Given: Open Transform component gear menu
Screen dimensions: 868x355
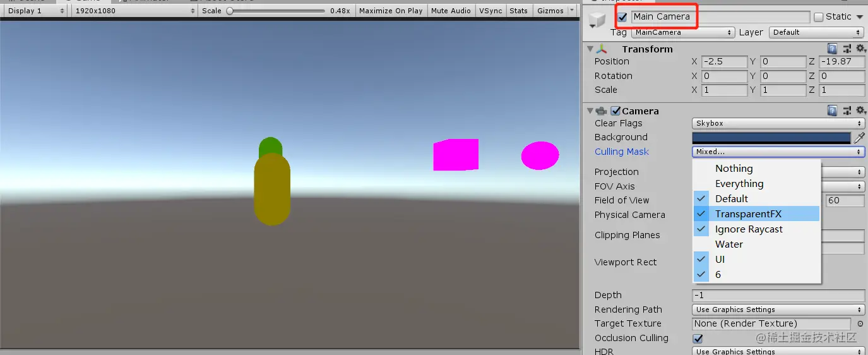Looking at the screenshot, I should tap(860, 49).
